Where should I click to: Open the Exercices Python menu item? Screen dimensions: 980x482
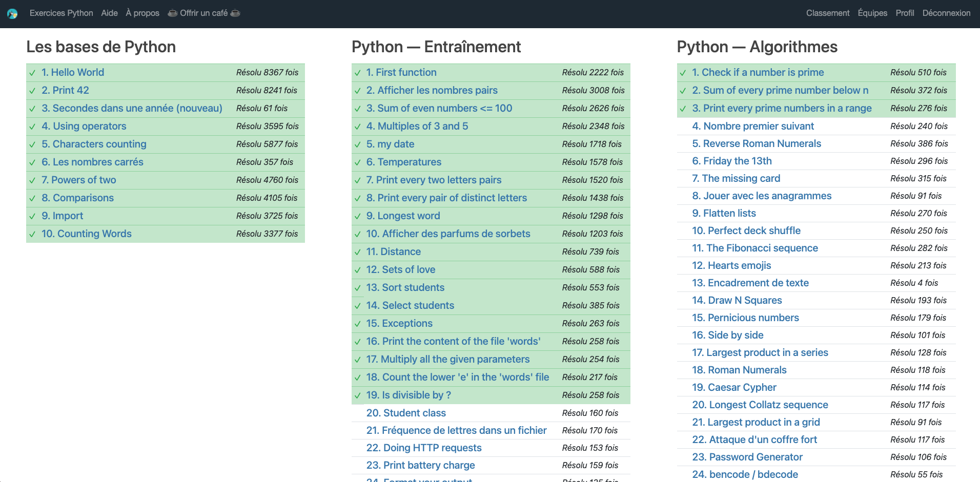(x=62, y=13)
